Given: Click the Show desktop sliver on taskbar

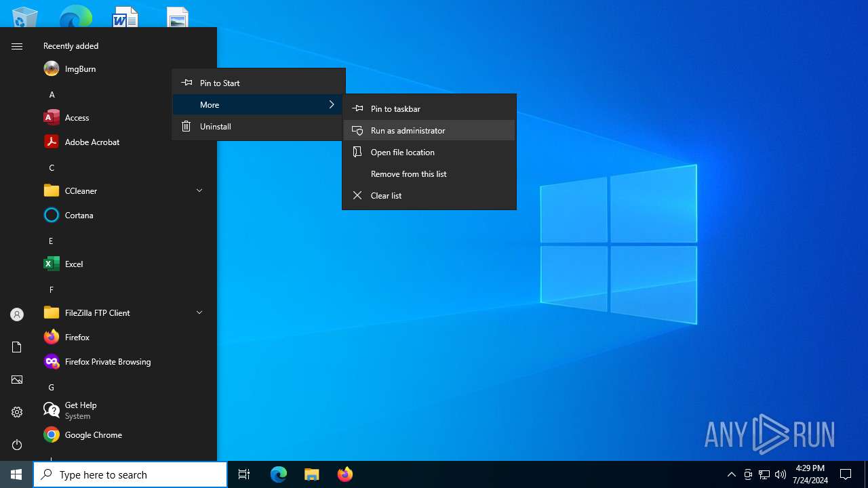Looking at the screenshot, I should click(x=866, y=474).
